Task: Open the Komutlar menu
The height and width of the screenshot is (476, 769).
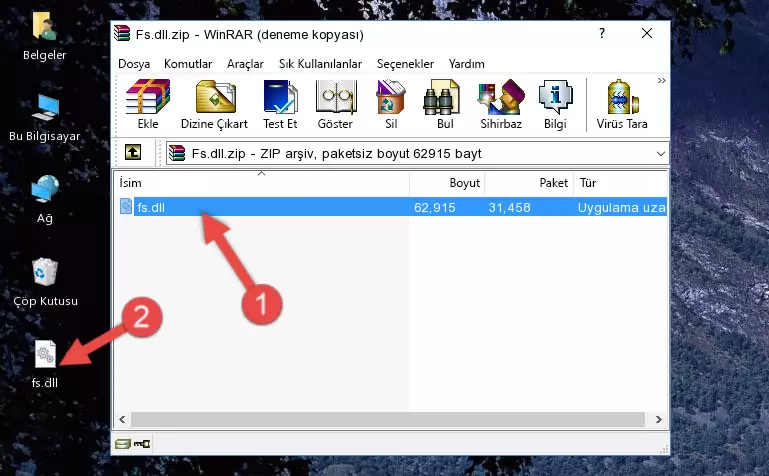Action: pos(188,64)
